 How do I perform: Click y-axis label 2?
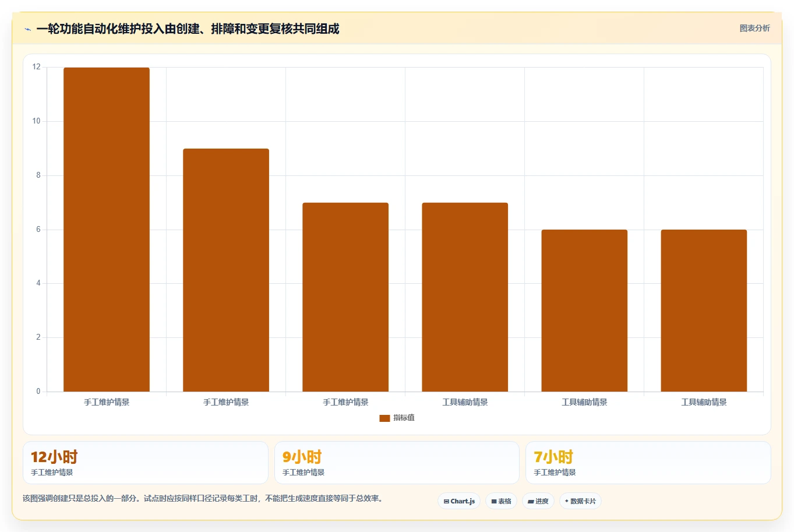tap(38, 337)
